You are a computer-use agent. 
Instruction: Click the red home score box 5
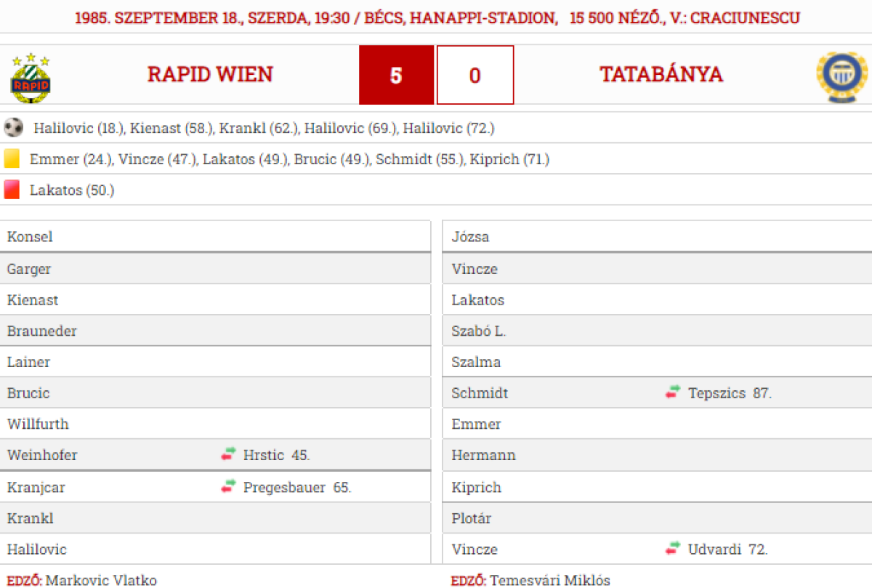tap(396, 76)
